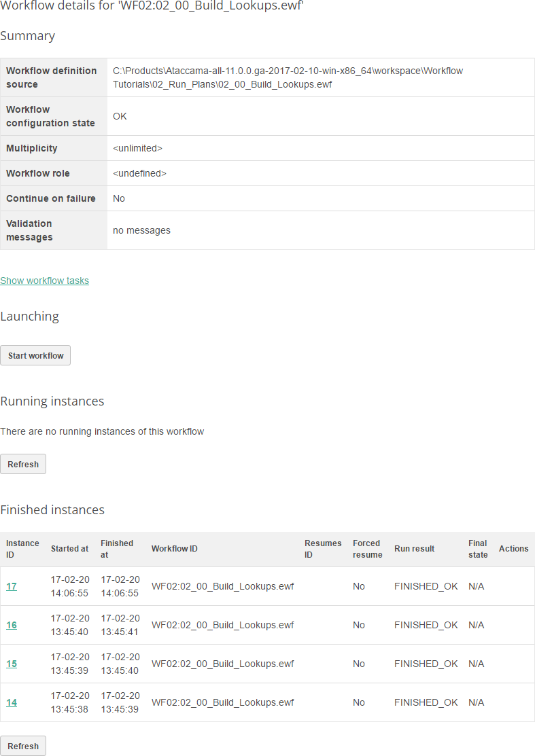Viewport: 535px width, 756px height.
Task: Click the 'Validation messages' table cell
Action: click(29, 230)
